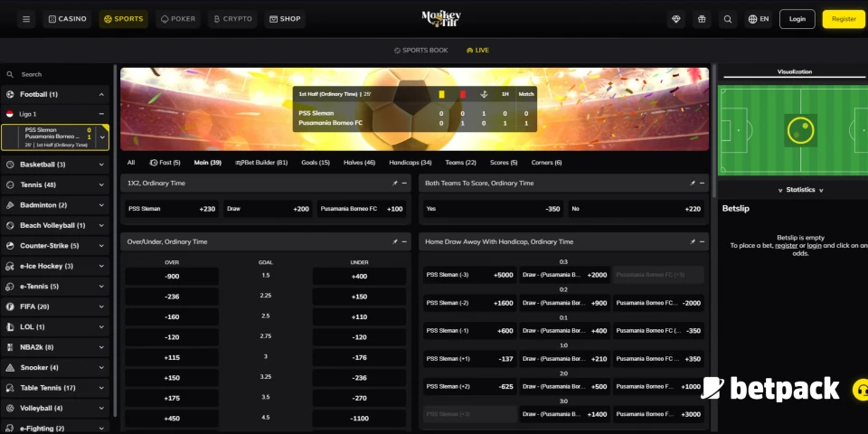Viewport: 868px width, 434px height.
Task: Open the hamburger menu in the header
Action: coord(26,19)
